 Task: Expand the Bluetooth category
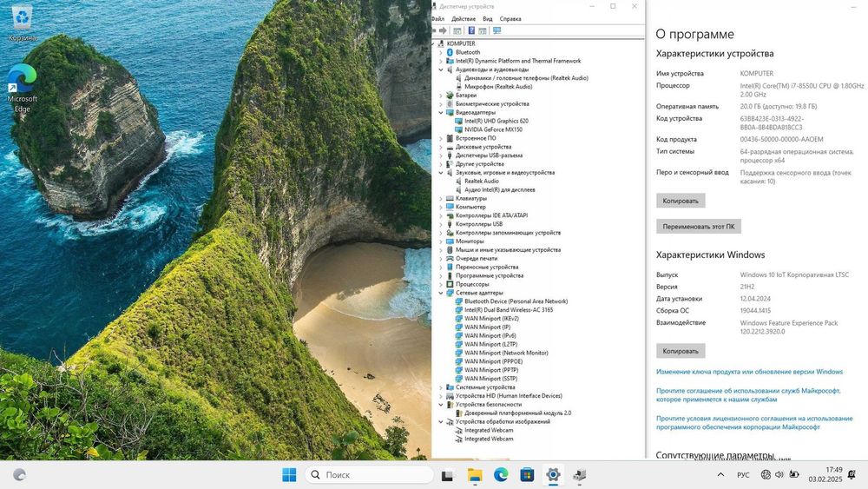click(441, 53)
